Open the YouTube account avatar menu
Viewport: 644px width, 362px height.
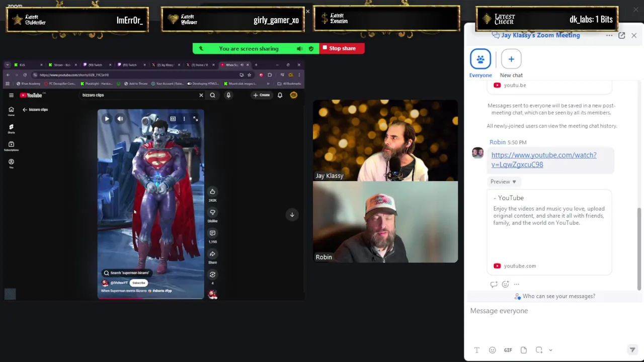[293, 95]
